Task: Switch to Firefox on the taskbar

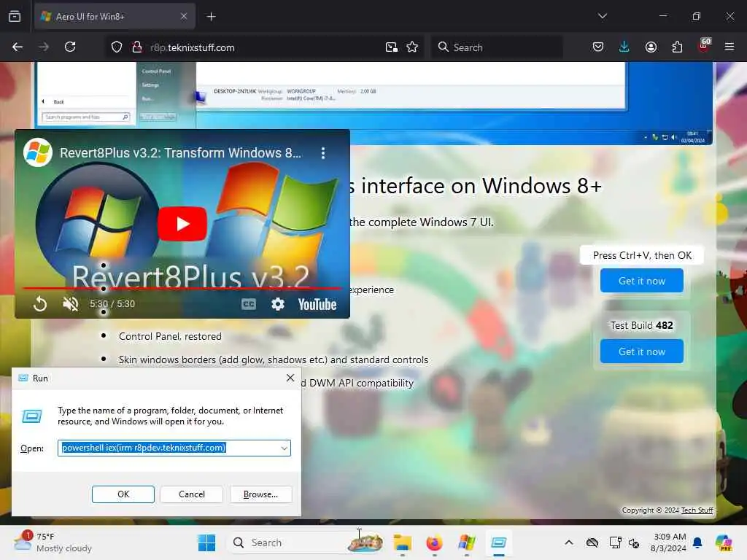Action: pos(434,542)
